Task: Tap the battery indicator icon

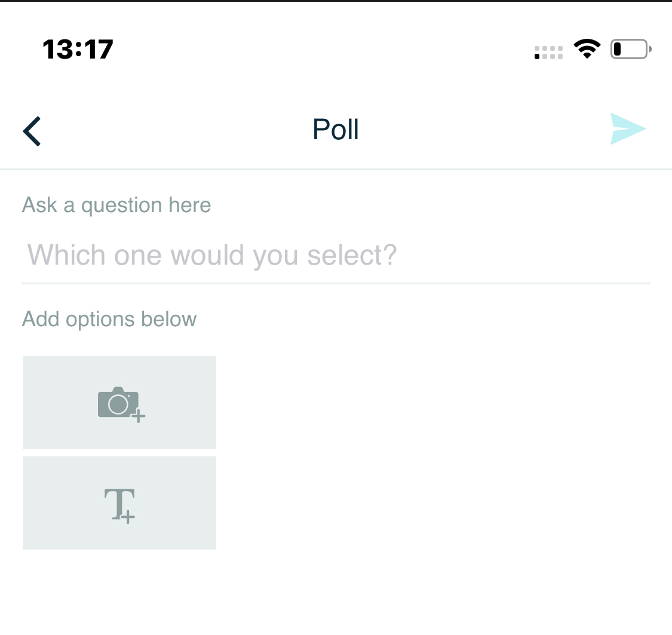Action: coord(630,50)
